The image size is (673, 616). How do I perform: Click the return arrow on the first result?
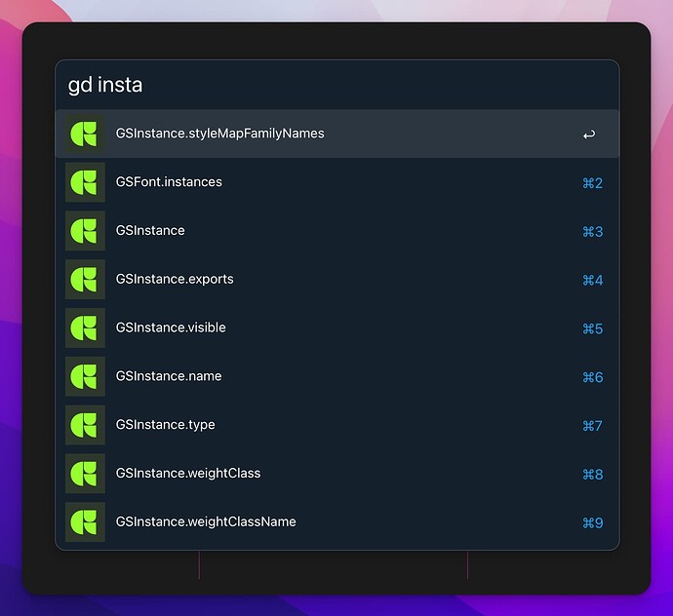[x=589, y=135]
